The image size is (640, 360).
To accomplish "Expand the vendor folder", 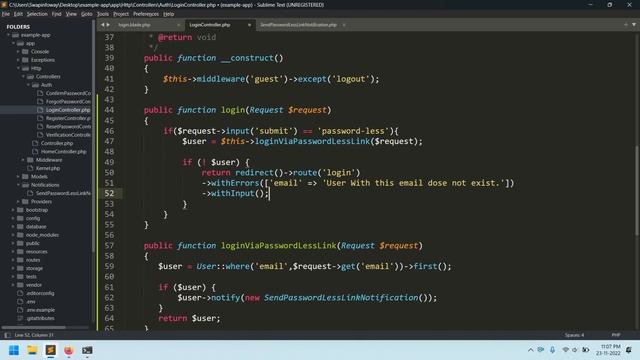I will [x=13, y=285].
